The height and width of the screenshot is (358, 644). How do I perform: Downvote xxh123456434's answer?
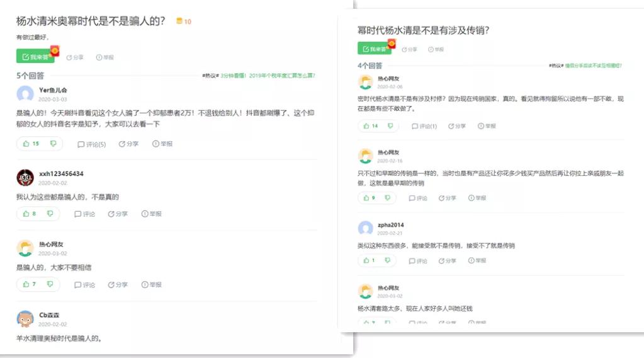pos(50,214)
